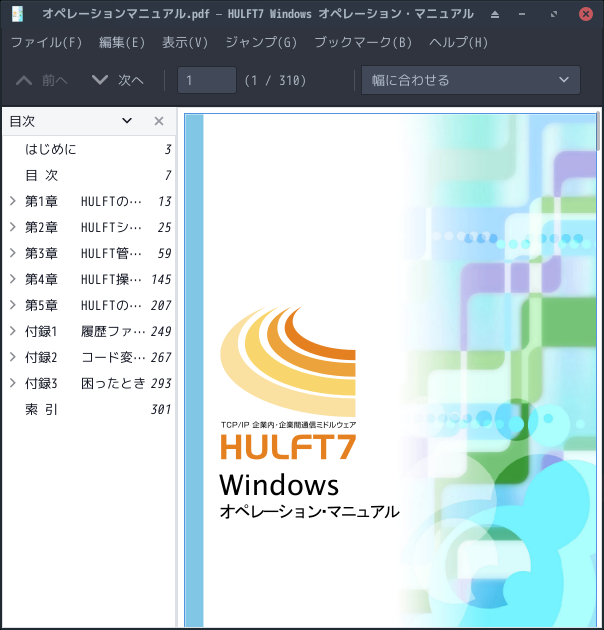
Task: Expand 第1章 chapter in outline
Action: 13,201
